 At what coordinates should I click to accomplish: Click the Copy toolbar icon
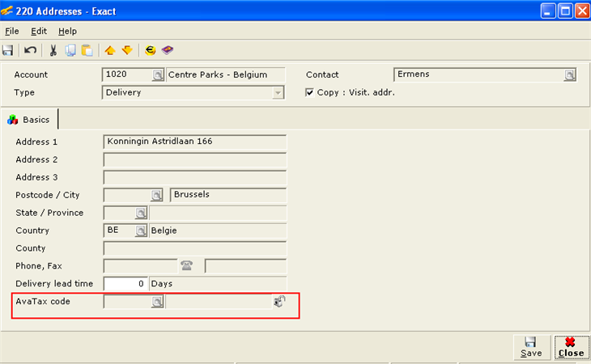[x=70, y=50]
